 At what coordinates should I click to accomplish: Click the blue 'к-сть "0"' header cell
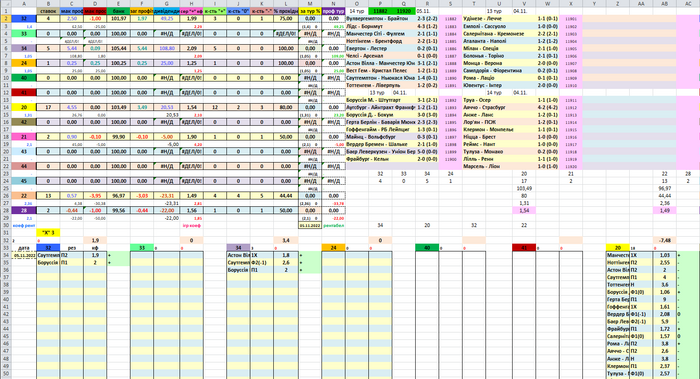(x=238, y=11)
